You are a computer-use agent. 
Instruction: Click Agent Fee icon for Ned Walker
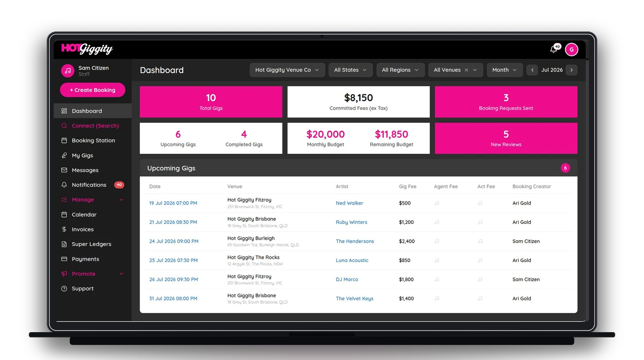pos(437,203)
